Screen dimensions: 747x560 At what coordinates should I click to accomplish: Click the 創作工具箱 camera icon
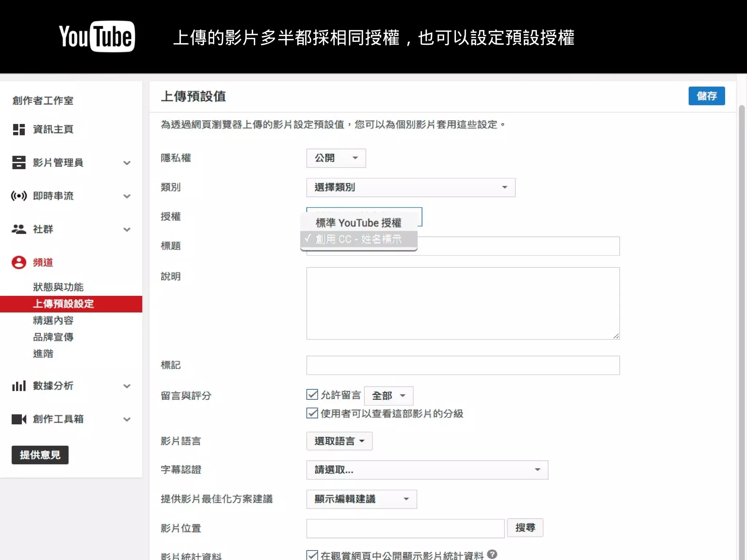point(19,419)
